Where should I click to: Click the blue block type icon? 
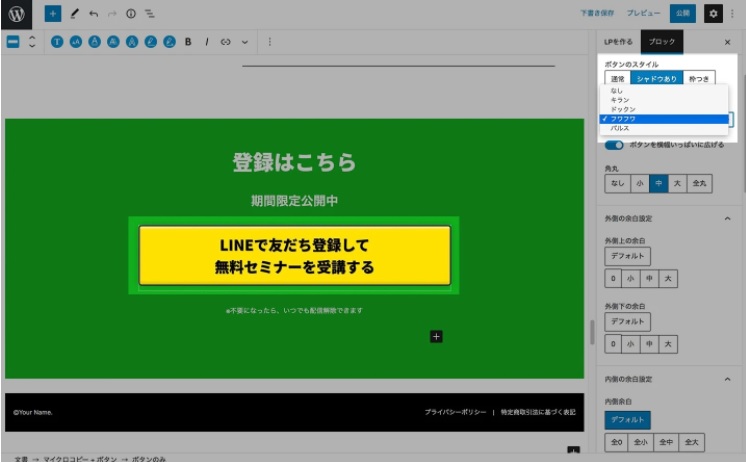point(13,42)
